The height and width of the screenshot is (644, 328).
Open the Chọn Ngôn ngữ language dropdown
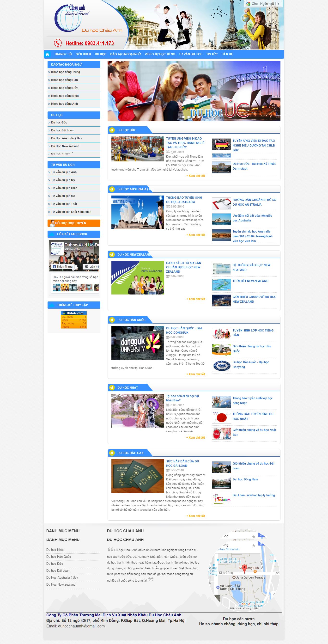[x=263, y=4]
